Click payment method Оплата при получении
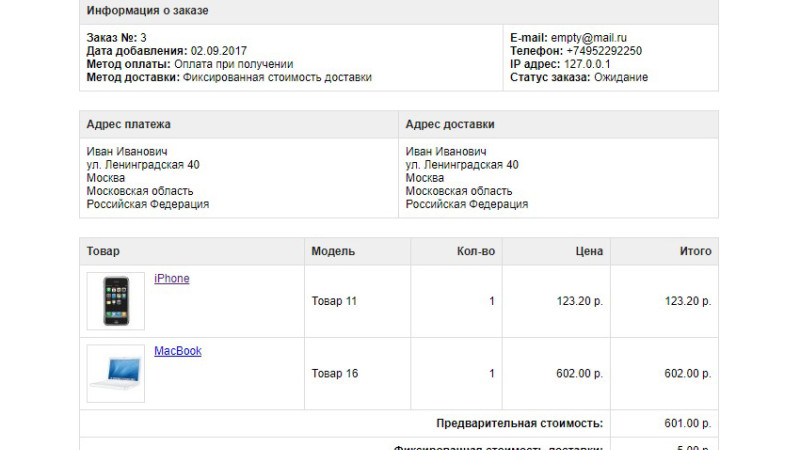The height and width of the screenshot is (450, 800). (234, 64)
